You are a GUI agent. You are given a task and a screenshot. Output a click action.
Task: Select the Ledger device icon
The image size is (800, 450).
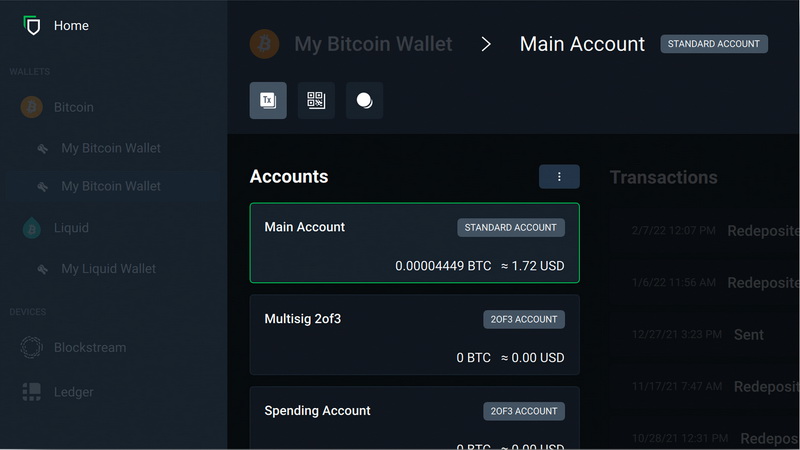tap(32, 392)
